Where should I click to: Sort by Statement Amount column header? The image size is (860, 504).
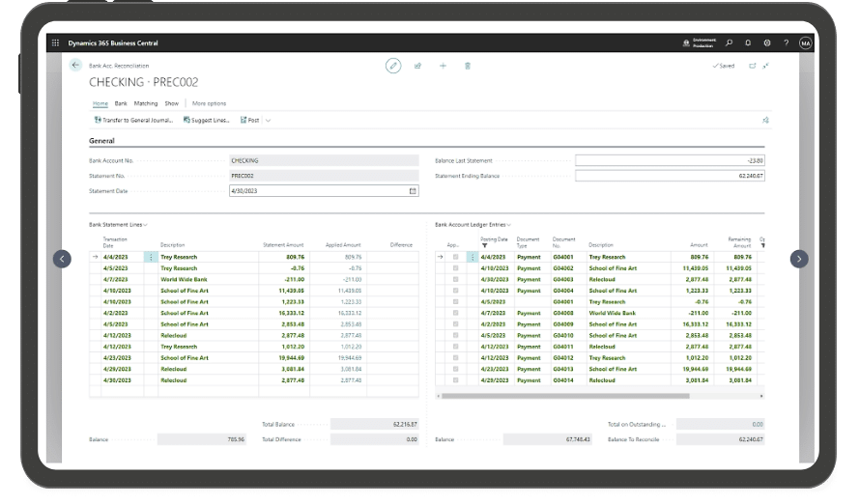pos(283,245)
